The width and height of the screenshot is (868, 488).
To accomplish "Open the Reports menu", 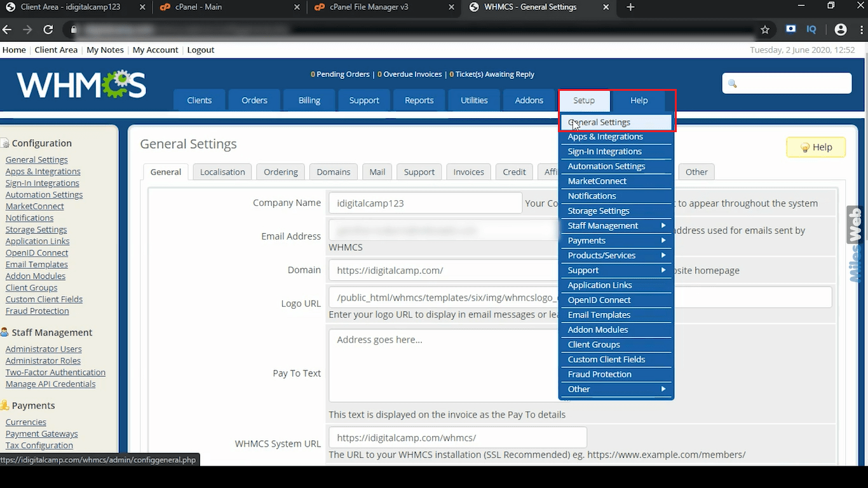I will [419, 100].
